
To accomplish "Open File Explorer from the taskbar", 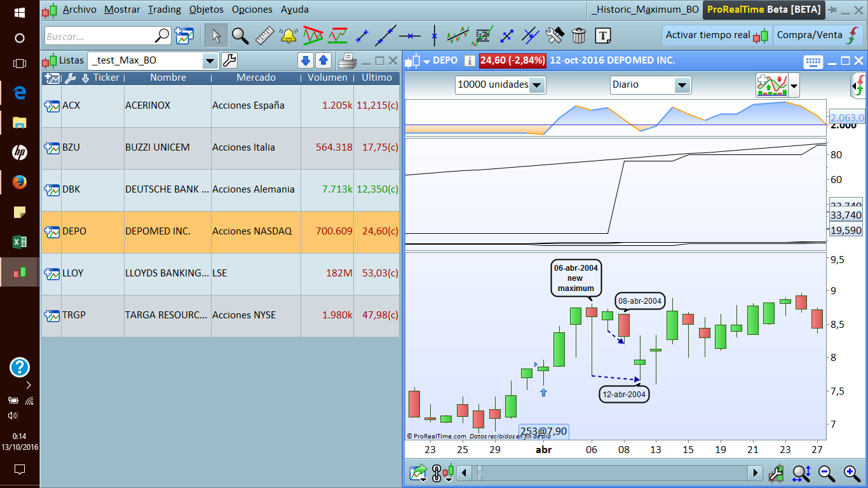I will [x=19, y=123].
